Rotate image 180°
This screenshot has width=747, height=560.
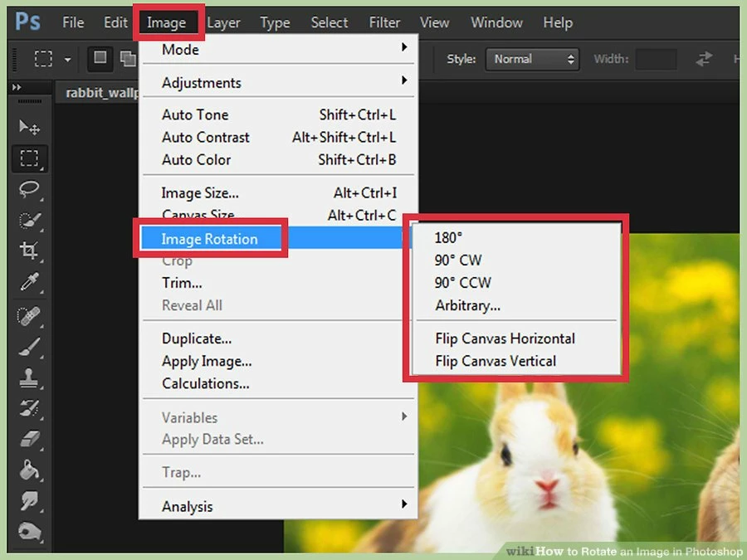coord(517,237)
